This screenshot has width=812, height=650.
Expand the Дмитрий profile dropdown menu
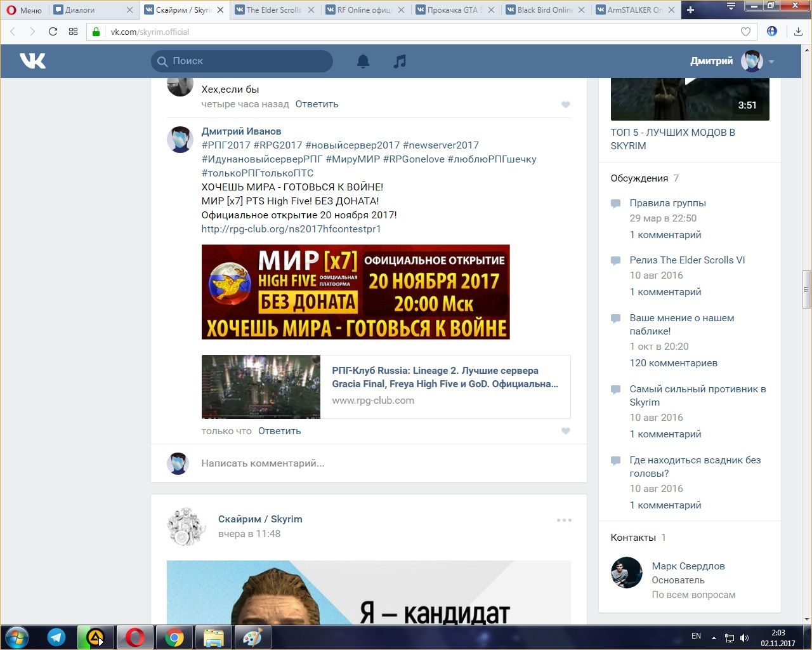[x=771, y=62]
